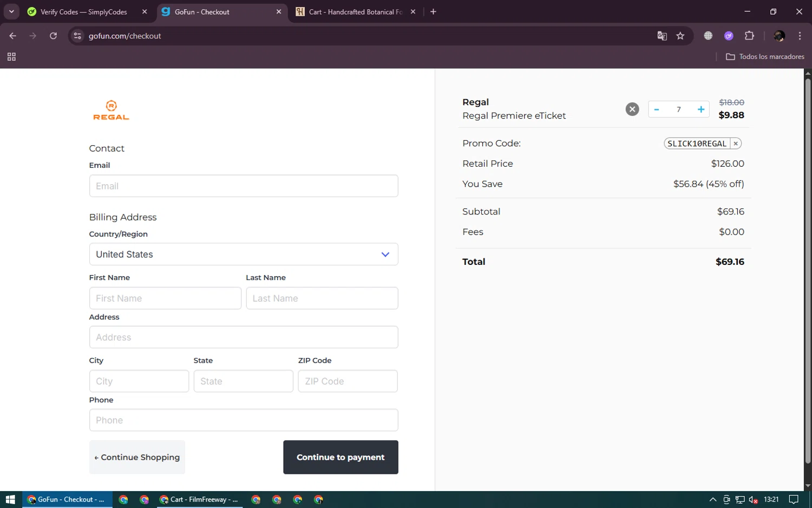
Task: Click the Phone input field
Action: click(x=244, y=420)
